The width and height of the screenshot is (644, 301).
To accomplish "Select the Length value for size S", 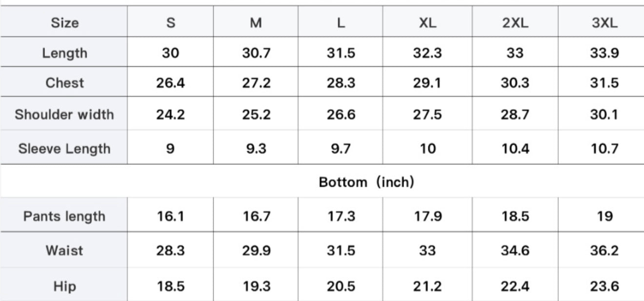I will point(170,53).
